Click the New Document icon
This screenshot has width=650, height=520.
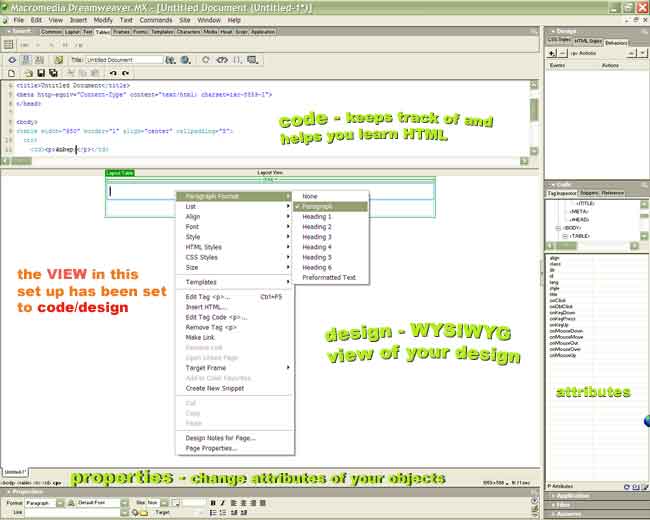click(x=11, y=73)
